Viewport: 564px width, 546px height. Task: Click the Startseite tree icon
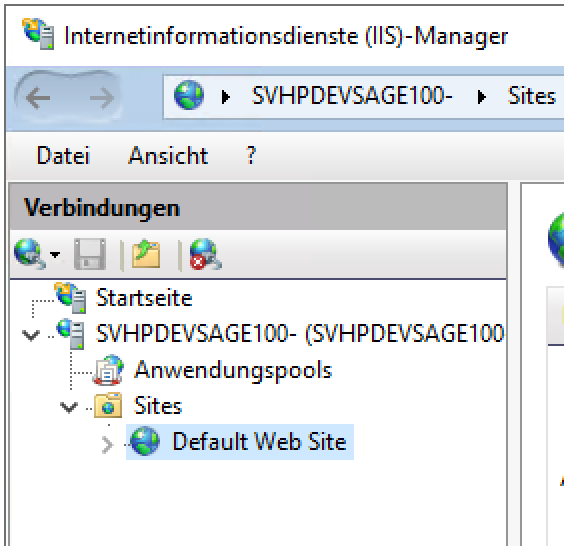point(70,298)
